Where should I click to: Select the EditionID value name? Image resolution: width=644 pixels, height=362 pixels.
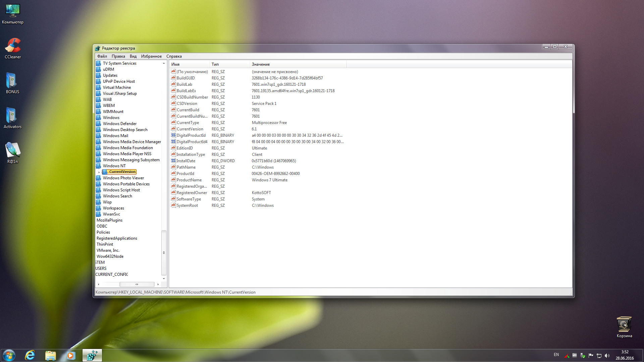pos(185,148)
